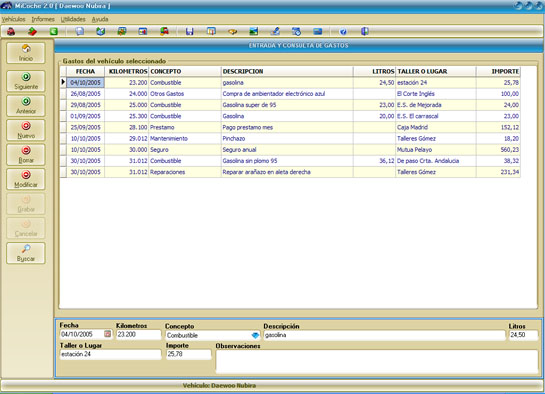Viewport: 545px width, 394px height.
Task: Click the 'Mutua Pelayo' cell
Action: tap(436, 150)
